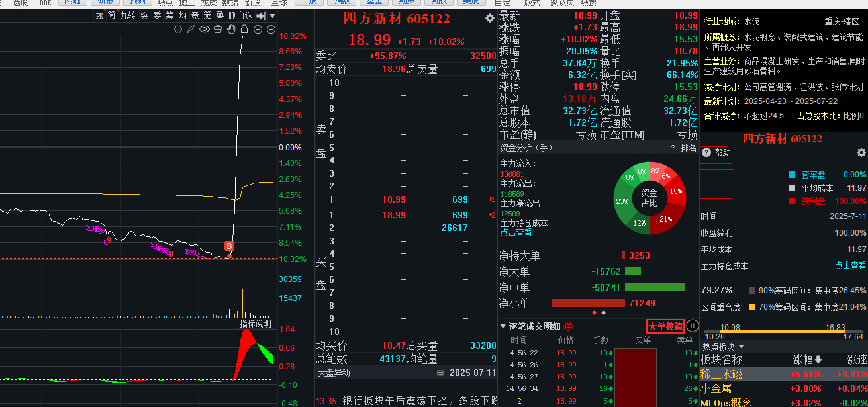Switch to 默认页 layout

562,3
